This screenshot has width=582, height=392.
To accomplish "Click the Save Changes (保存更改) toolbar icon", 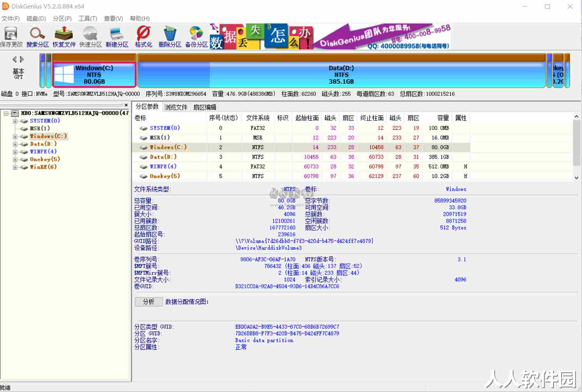I will pyautogui.click(x=11, y=37).
